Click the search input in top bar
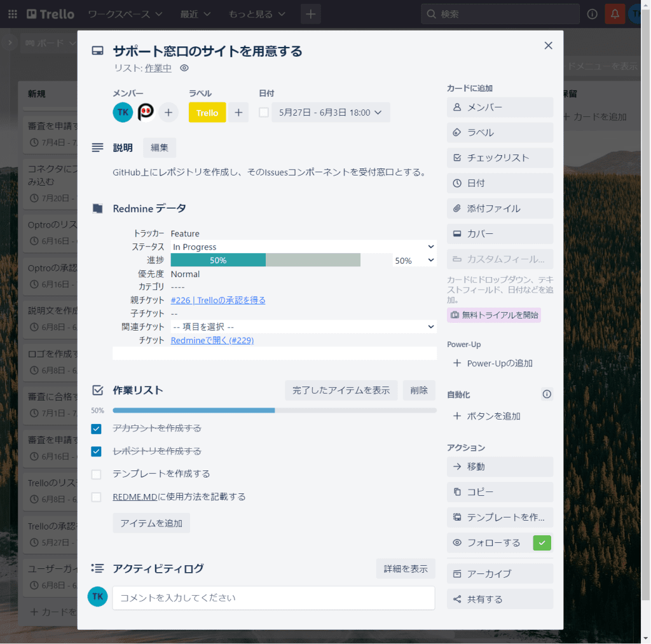Screen dimensions: 651x644 500,14
